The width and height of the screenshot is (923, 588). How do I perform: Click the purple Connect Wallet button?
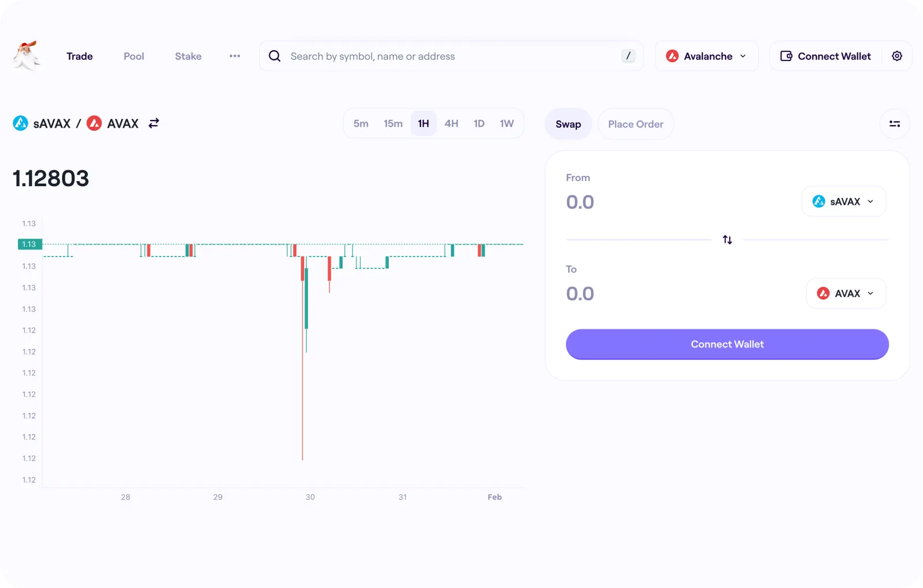[727, 344]
